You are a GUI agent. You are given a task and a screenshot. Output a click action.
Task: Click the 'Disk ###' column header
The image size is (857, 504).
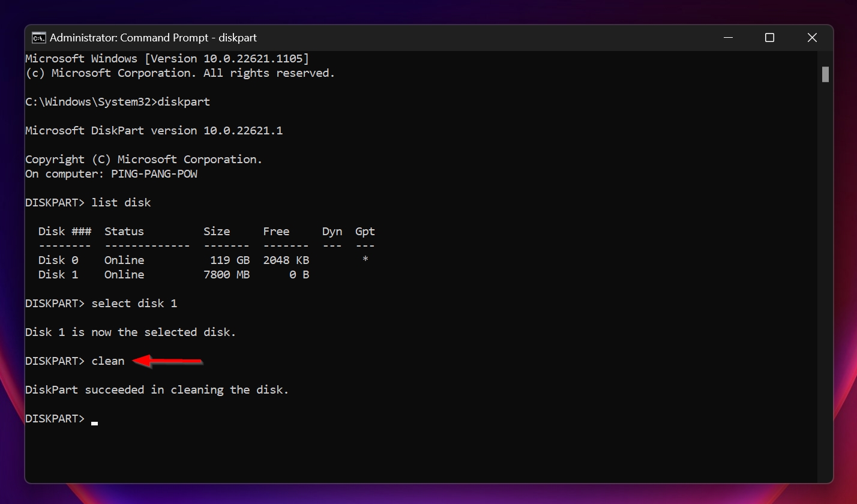click(65, 232)
